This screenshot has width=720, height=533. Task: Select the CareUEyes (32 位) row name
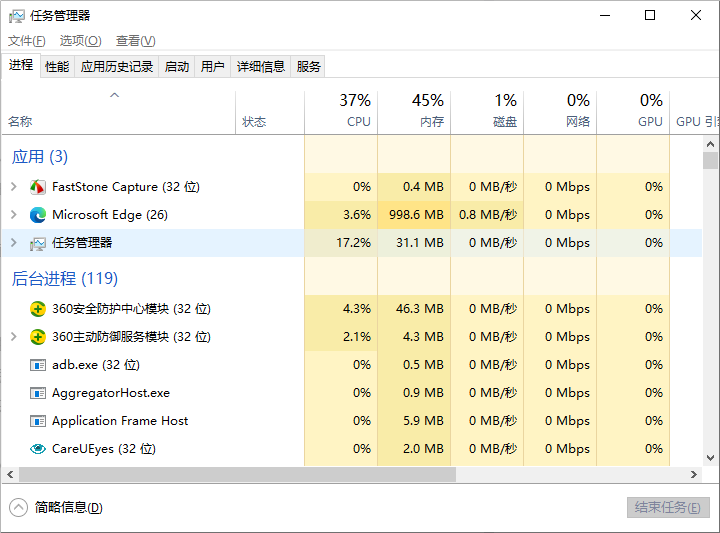click(104, 449)
